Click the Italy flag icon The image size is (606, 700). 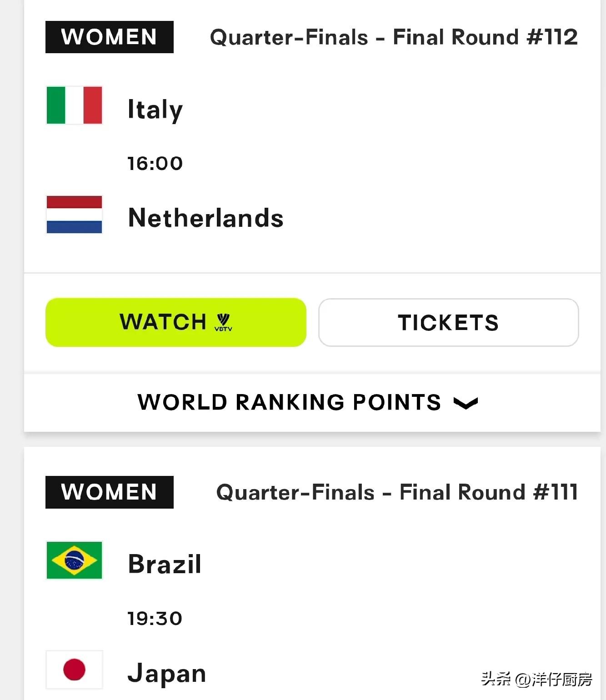74,105
